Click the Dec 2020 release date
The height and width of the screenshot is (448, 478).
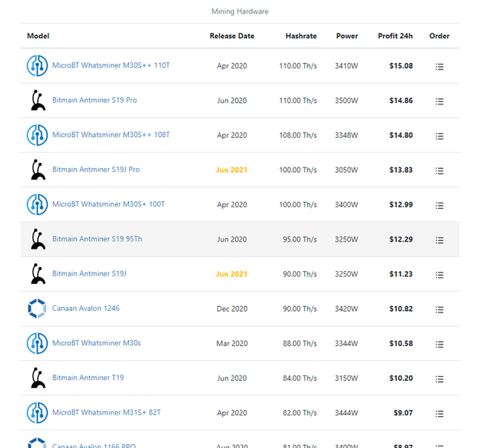point(232,309)
